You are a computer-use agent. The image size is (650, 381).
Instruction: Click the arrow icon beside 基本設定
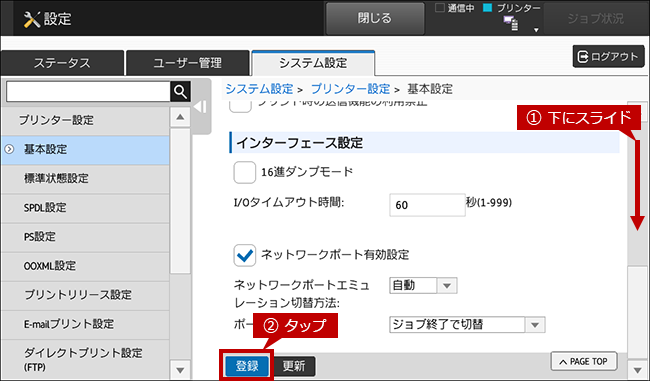pyautogui.click(x=9, y=149)
